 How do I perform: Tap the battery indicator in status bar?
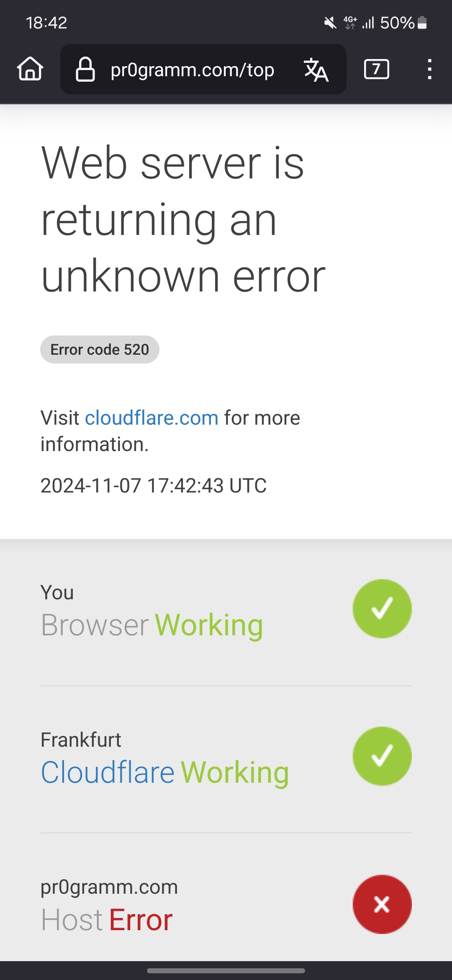pos(422,23)
